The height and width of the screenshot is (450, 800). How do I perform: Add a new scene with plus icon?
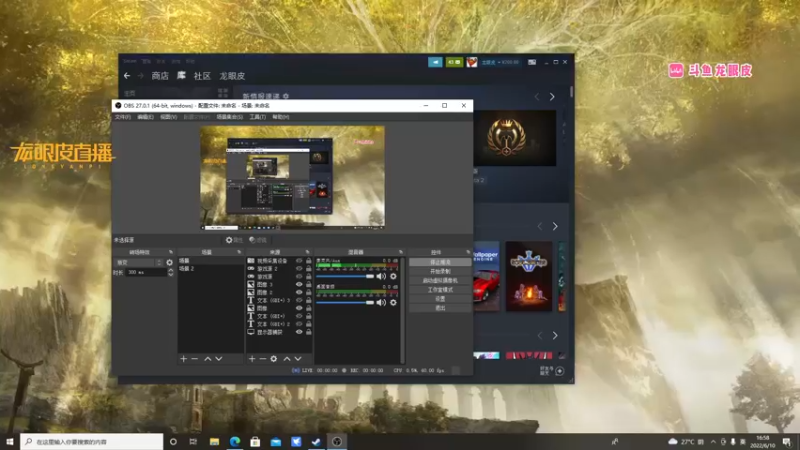coord(184,359)
